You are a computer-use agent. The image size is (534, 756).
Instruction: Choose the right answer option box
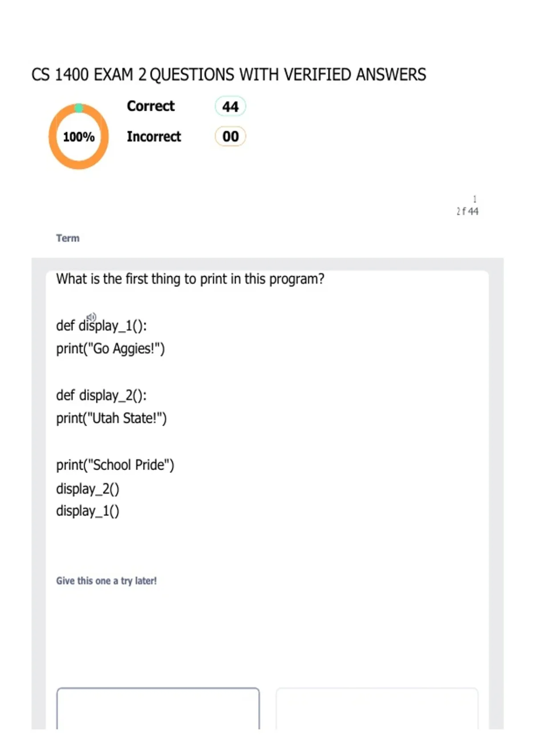(377, 708)
